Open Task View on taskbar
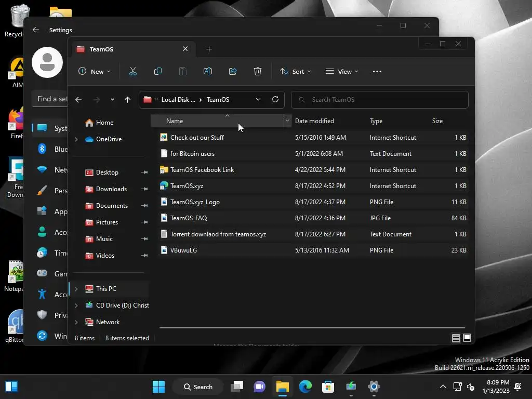 [237, 387]
